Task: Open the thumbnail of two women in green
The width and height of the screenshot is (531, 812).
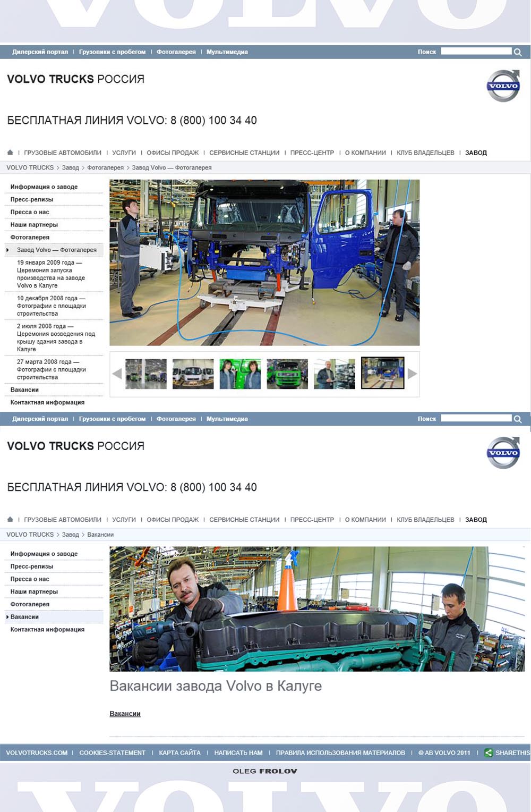Action: coord(241,374)
